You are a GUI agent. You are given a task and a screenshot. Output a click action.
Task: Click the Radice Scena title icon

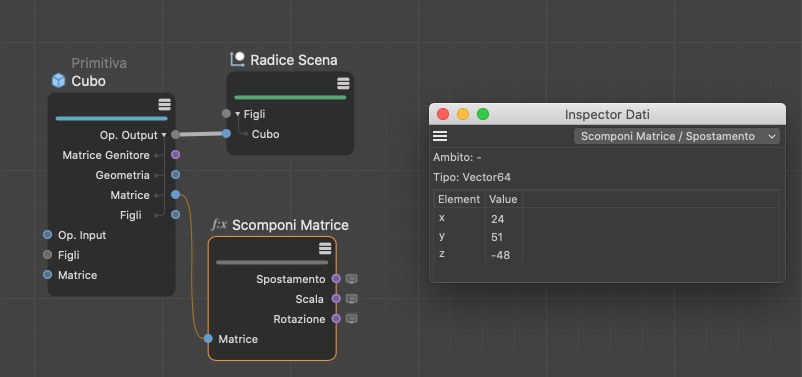point(237,59)
